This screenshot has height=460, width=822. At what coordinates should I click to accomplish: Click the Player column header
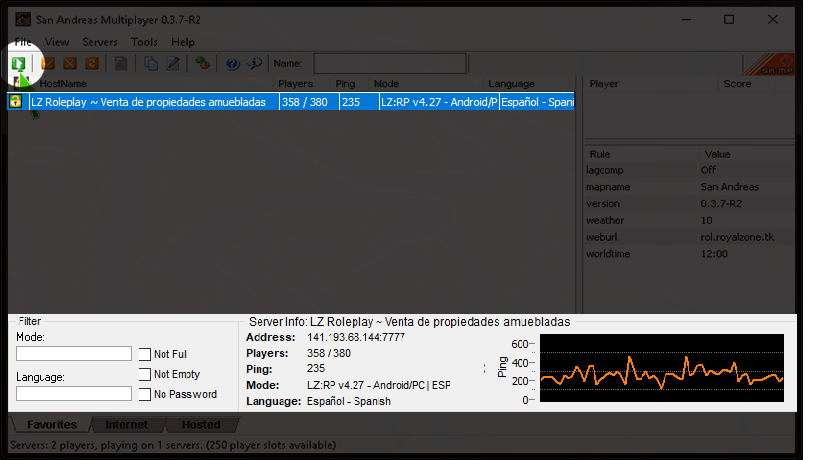click(651, 84)
